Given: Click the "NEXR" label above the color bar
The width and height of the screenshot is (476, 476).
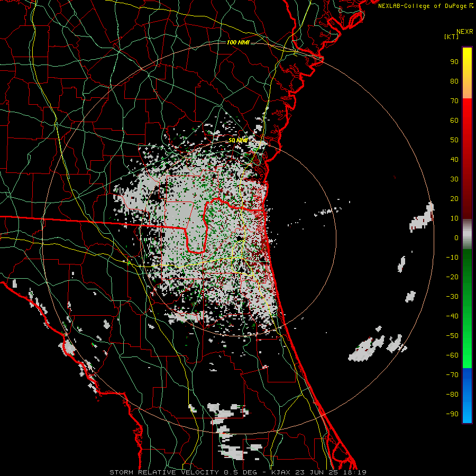Looking at the screenshot, I should (x=464, y=32).
